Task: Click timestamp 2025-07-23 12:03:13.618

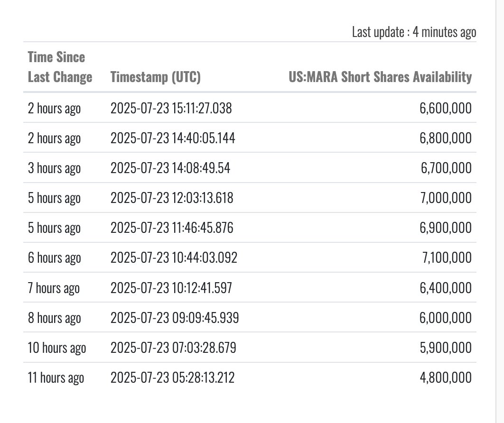Action: pyautogui.click(x=172, y=198)
